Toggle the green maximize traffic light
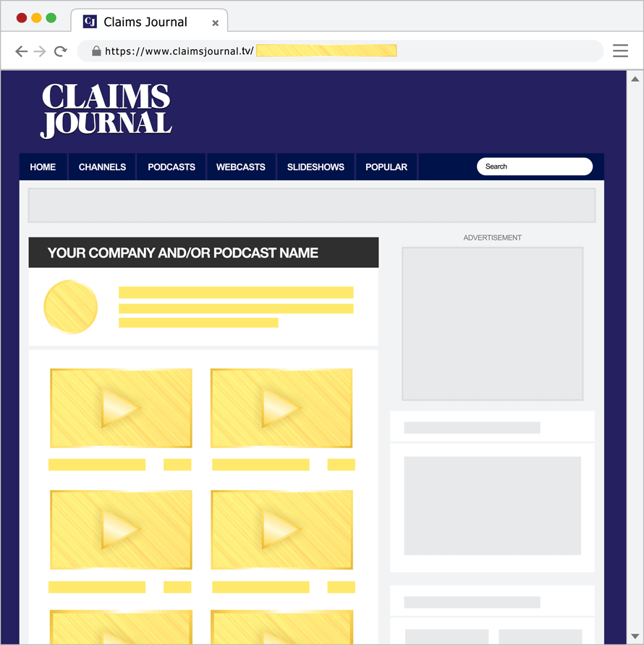The image size is (644, 645). point(50,17)
